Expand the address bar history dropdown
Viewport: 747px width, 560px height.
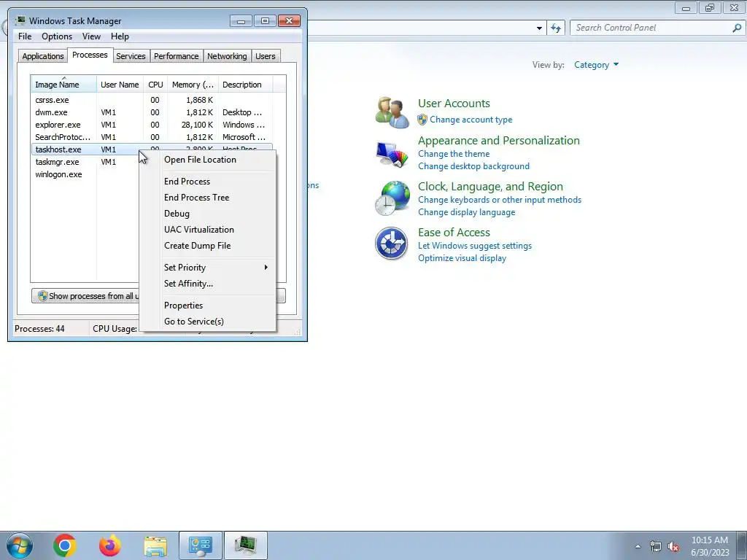pyautogui.click(x=539, y=28)
